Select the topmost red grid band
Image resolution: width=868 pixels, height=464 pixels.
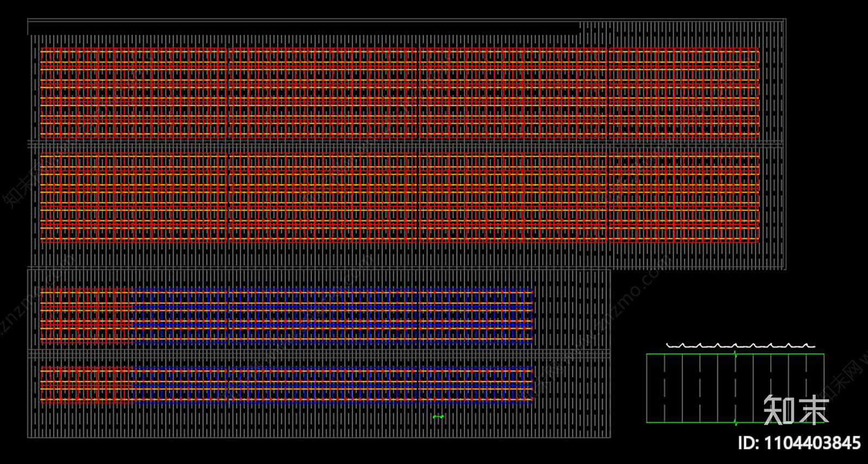(x=400, y=92)
